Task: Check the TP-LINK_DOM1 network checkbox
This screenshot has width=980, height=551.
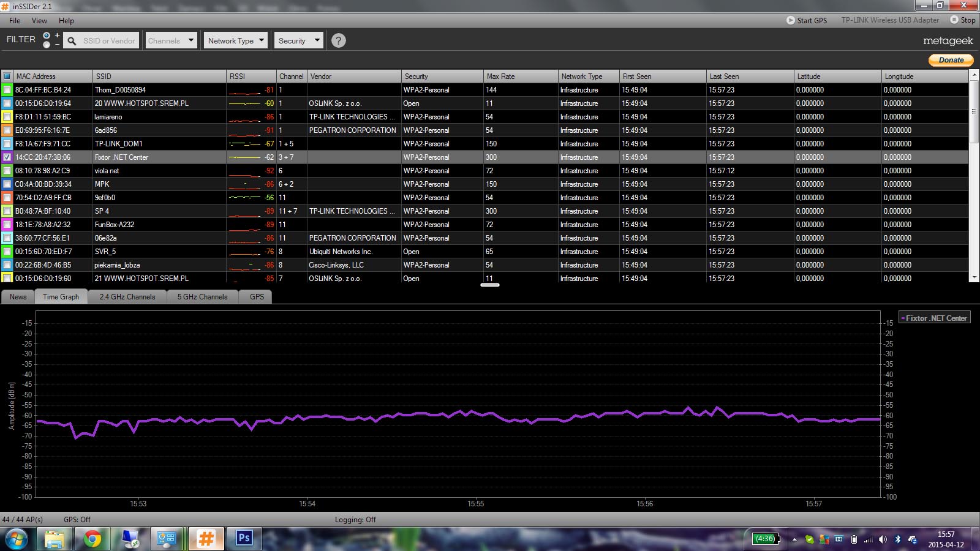Action: tap(7, 144)
